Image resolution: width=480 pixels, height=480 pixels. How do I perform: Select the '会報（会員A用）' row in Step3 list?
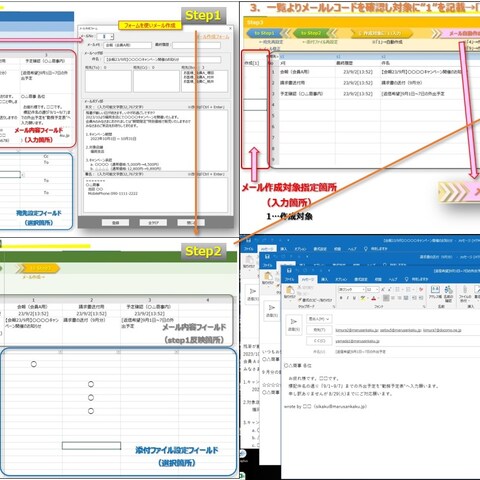[375, 72]
